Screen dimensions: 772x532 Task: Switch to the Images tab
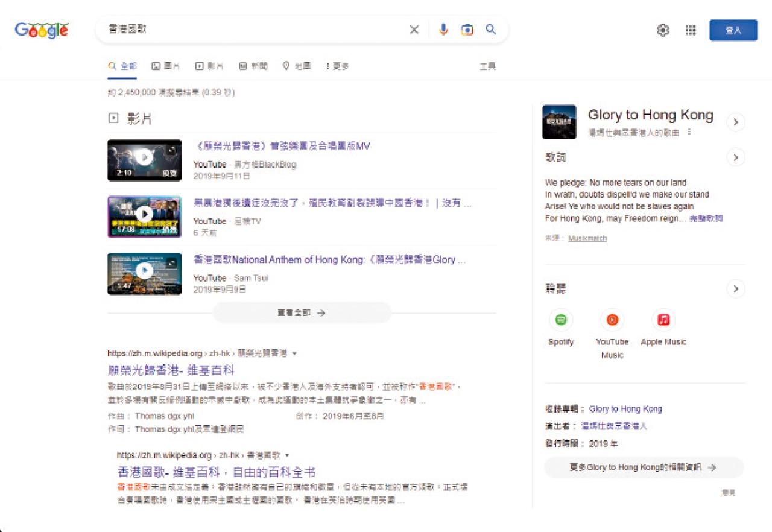click(x=166, y=66)
